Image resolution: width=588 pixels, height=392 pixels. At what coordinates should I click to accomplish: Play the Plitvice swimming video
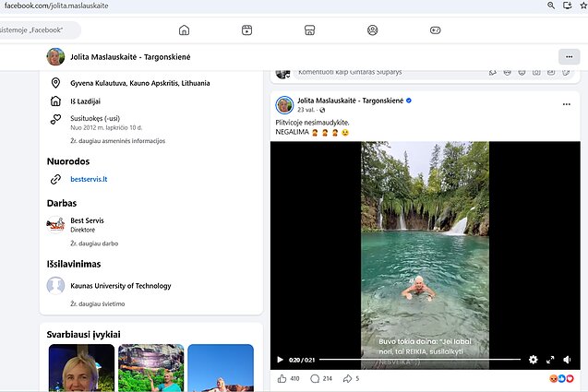point(280,360)
